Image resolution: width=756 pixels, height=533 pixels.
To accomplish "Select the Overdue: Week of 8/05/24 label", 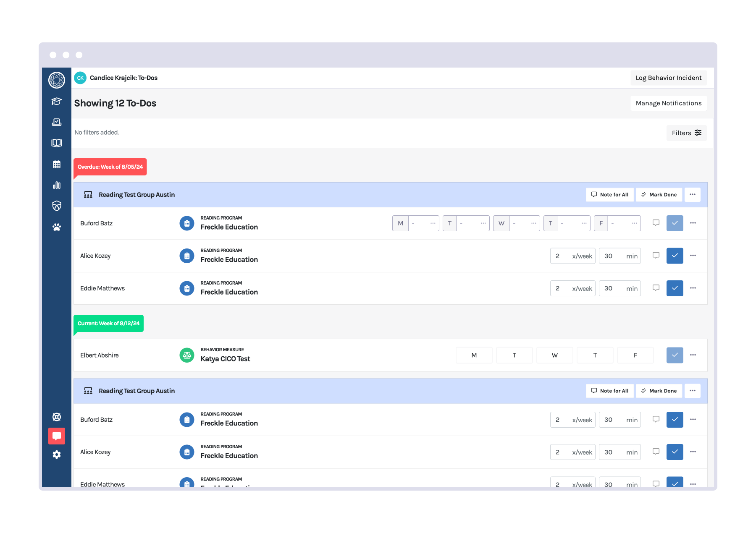I will pos(110,167).
